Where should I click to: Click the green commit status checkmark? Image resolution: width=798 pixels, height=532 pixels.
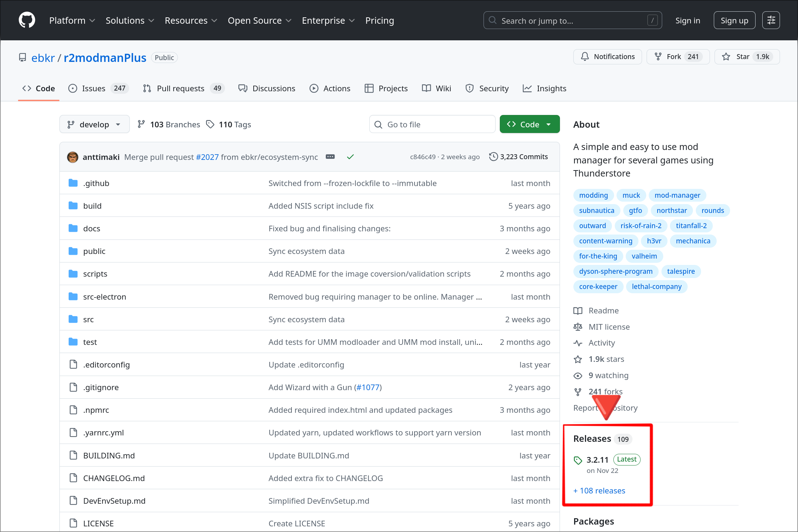tap(350, 157)
